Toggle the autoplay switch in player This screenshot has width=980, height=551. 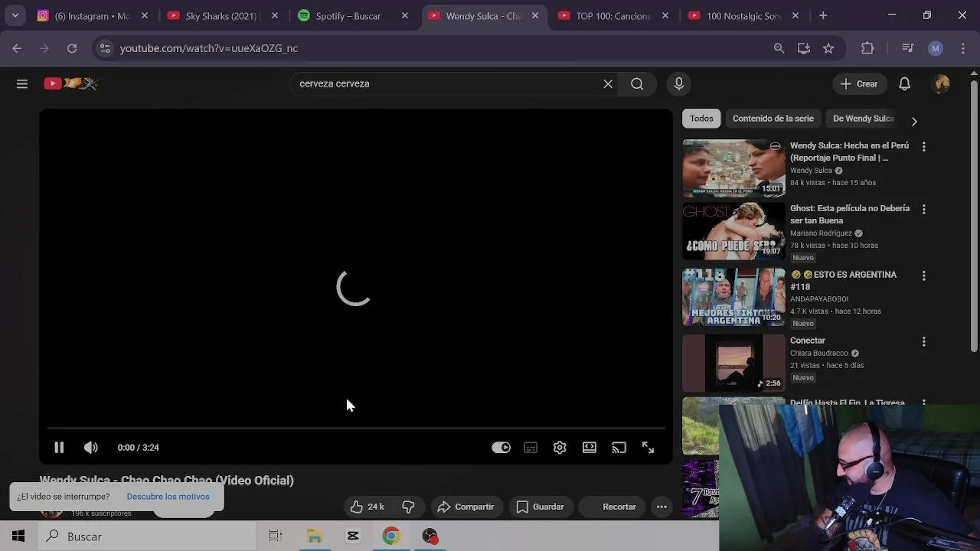[501, 448]
